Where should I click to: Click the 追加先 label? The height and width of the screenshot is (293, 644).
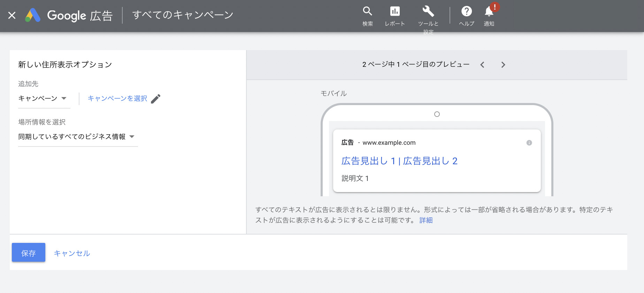coord(28,84)
